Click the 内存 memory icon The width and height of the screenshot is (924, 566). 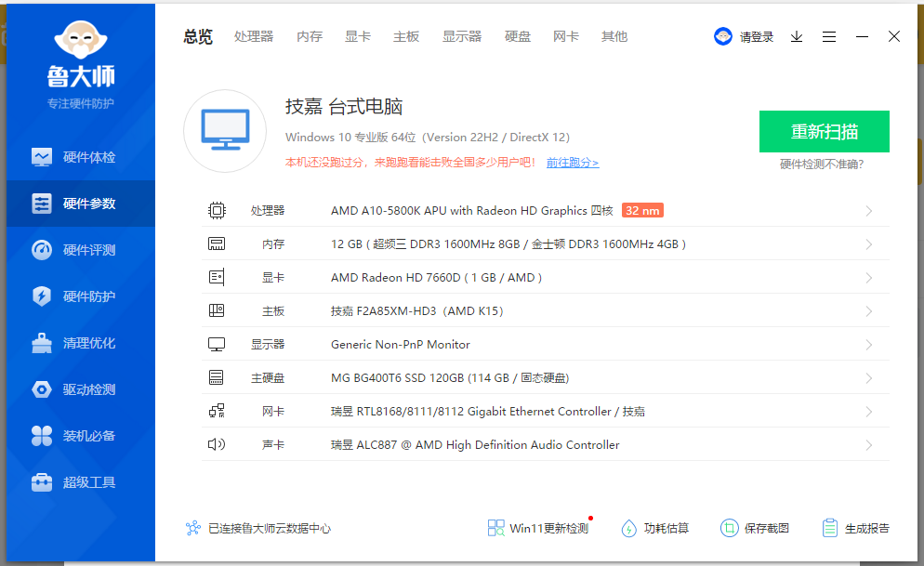tap(217, 244)
